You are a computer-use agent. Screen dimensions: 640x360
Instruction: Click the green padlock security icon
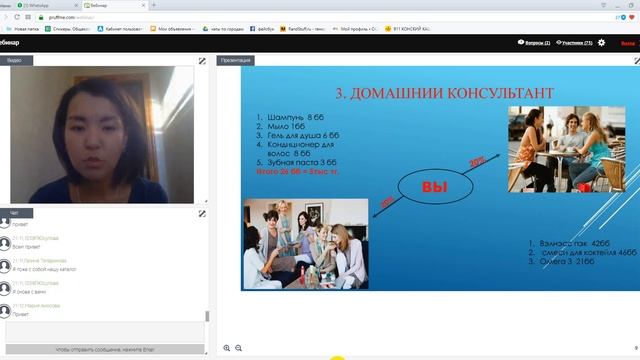41,17
